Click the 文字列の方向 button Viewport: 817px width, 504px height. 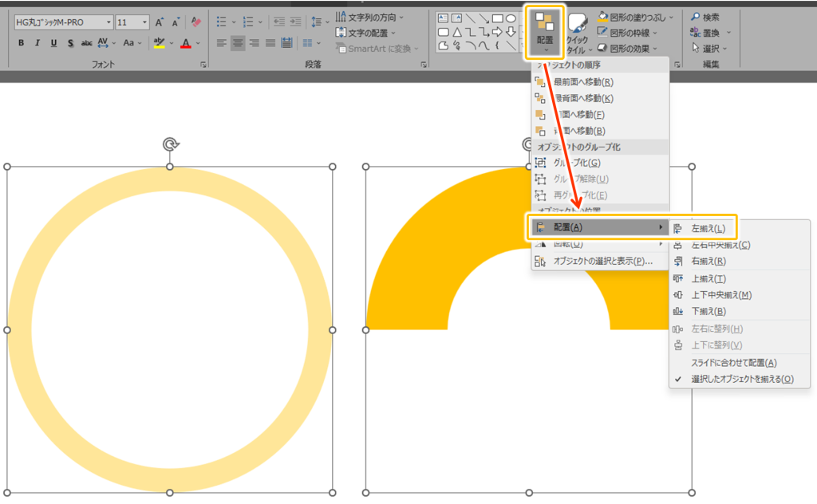point(369,16)
